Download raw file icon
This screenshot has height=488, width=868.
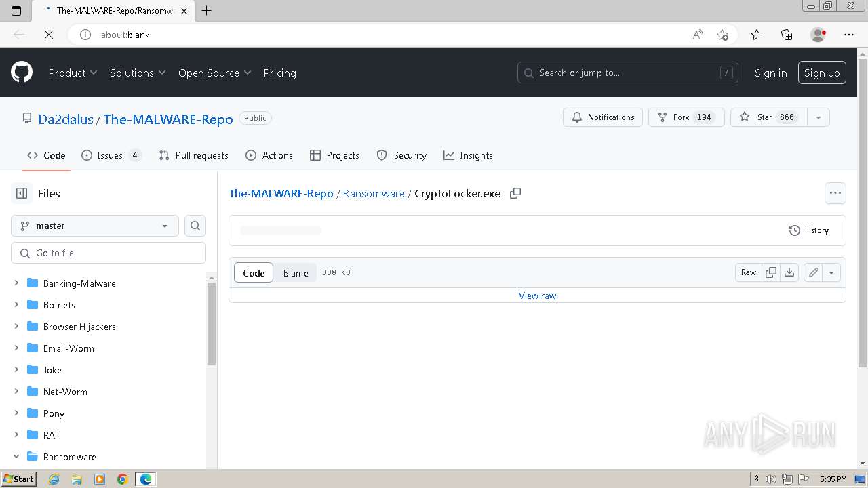click(x=789, y=272)
